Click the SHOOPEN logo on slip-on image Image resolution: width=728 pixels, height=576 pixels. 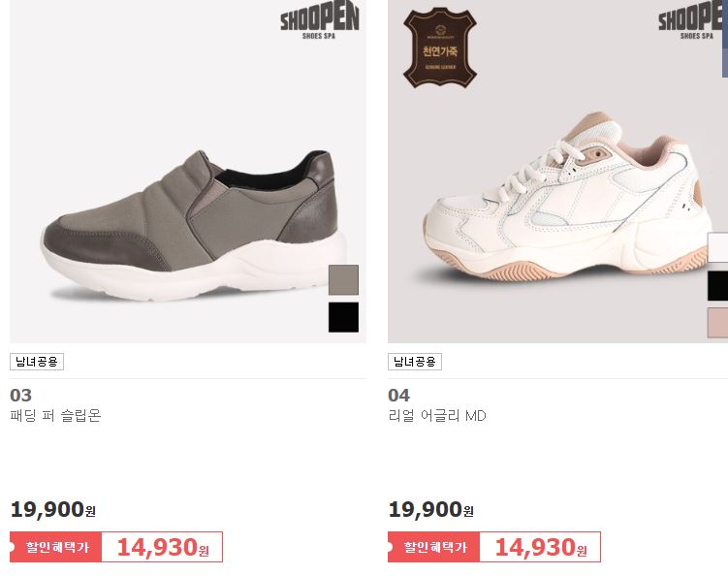320,21
